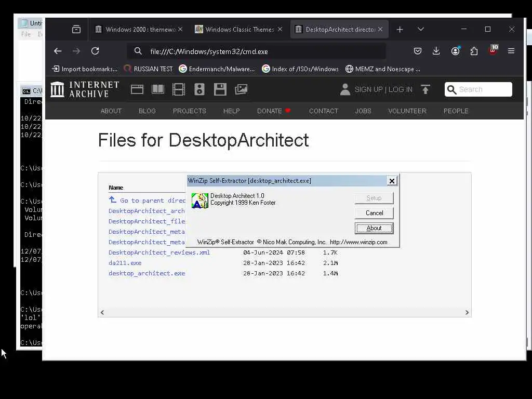The image size is (532, 399).
Task: Open a new browser tab
Action: click(x=400, y=30)
